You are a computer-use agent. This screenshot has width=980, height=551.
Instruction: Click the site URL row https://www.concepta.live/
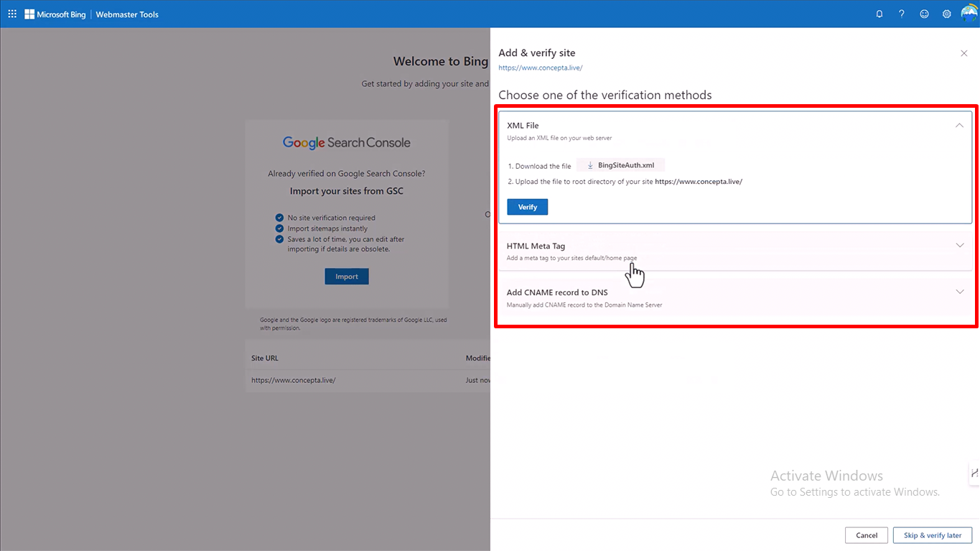(367, 380)
